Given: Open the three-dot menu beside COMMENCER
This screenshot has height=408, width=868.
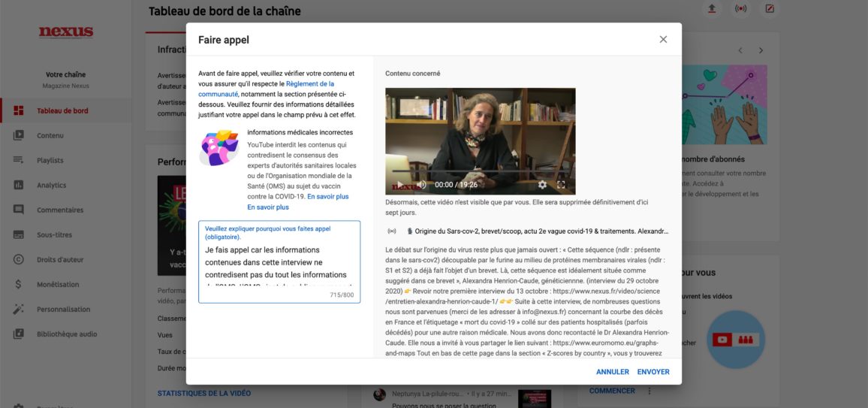Looking at the screenshot, I should point(649,391).
